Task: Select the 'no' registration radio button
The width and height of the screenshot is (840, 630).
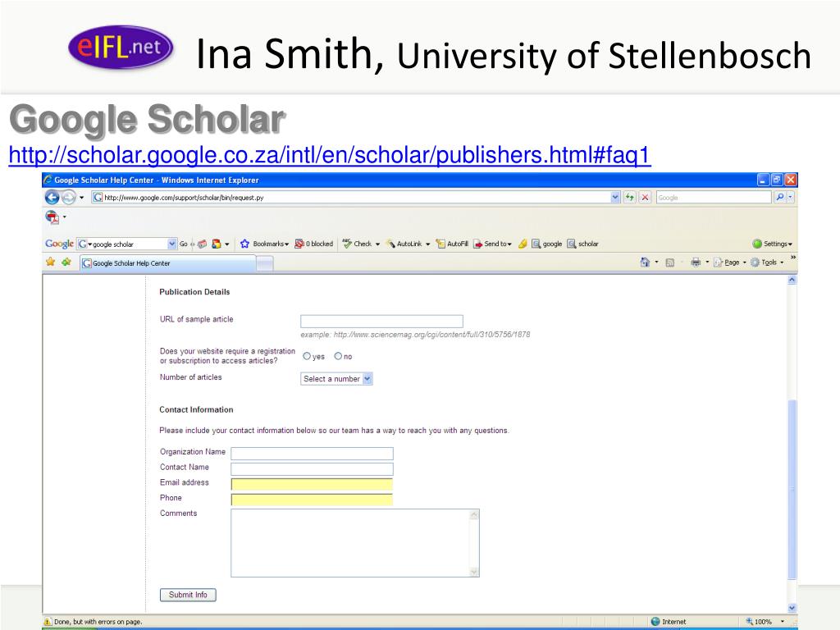Action: pos(338,356)
